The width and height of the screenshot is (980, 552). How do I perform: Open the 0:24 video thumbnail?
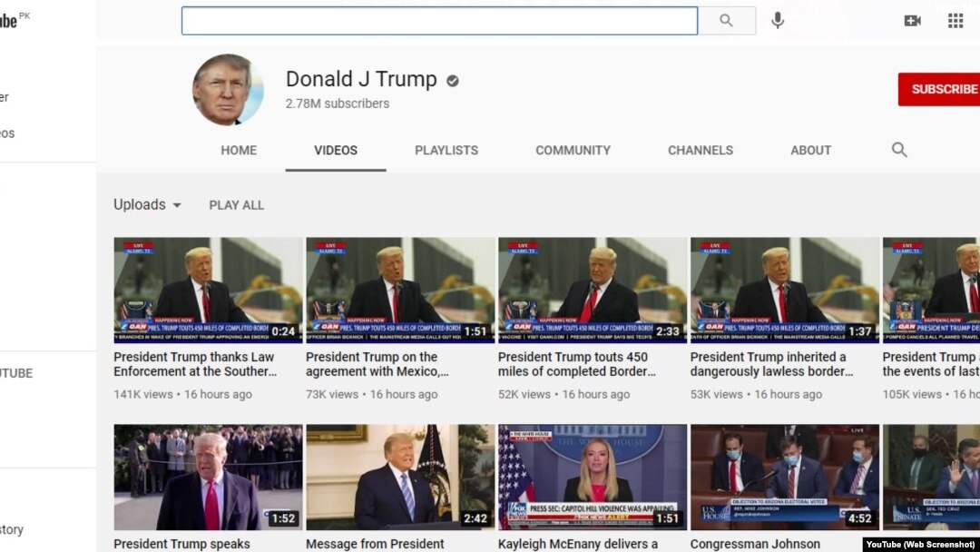[208, 290]
